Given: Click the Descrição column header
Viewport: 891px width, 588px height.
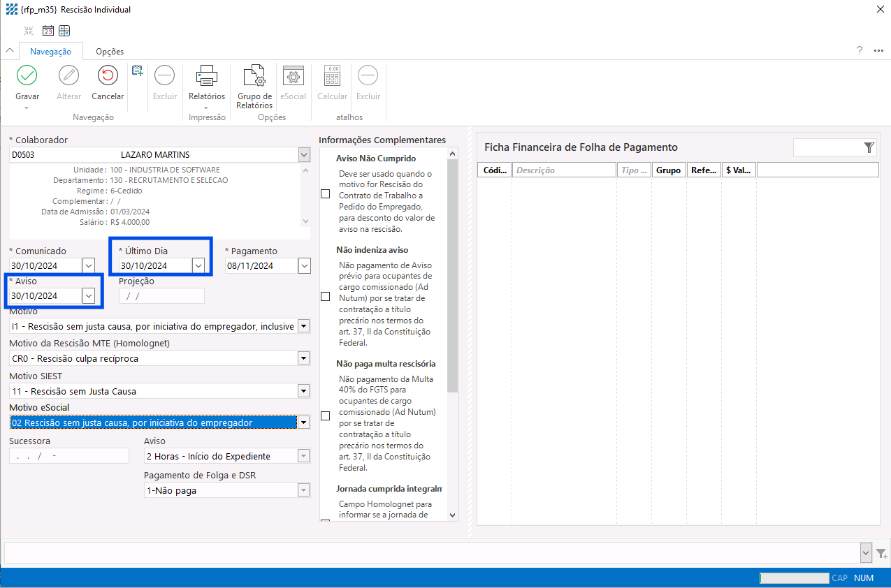Looking at the screenshot, I should tap(563, 170).
